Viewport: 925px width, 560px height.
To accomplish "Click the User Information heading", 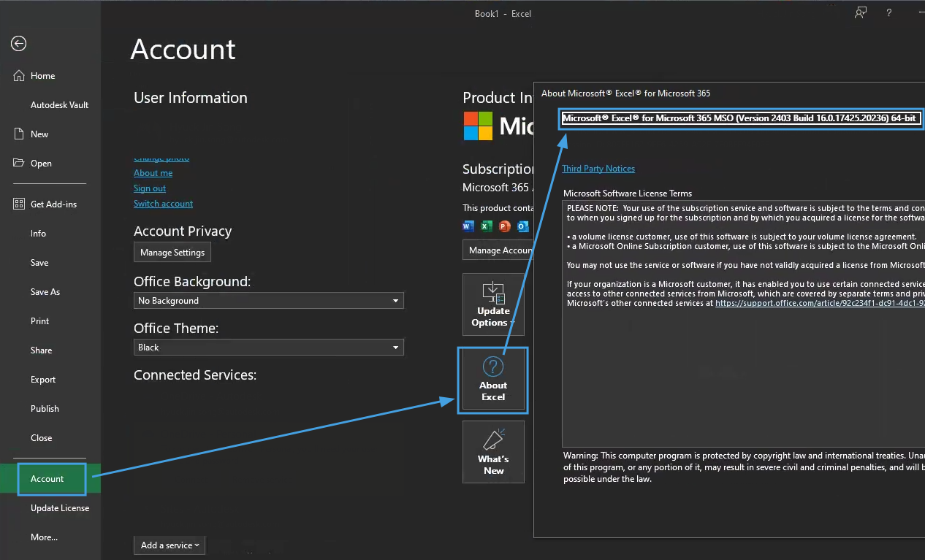I will tap(191, 98).
